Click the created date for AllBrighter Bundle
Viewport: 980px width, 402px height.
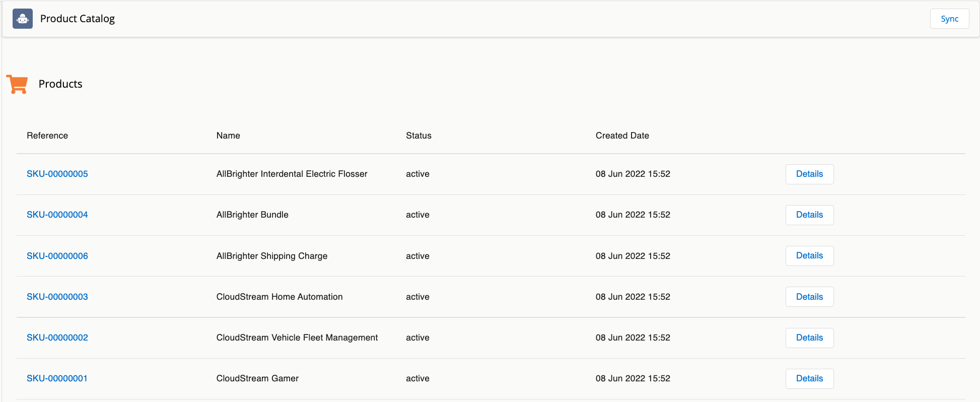pyautogui.click(x=633, y=215)
